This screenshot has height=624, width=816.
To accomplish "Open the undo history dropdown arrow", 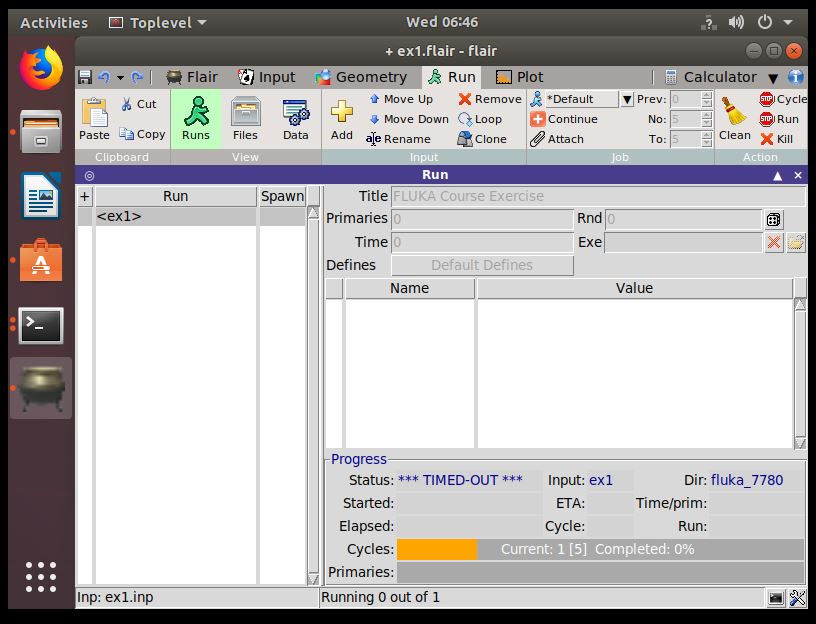I will [x=120, y=78].
